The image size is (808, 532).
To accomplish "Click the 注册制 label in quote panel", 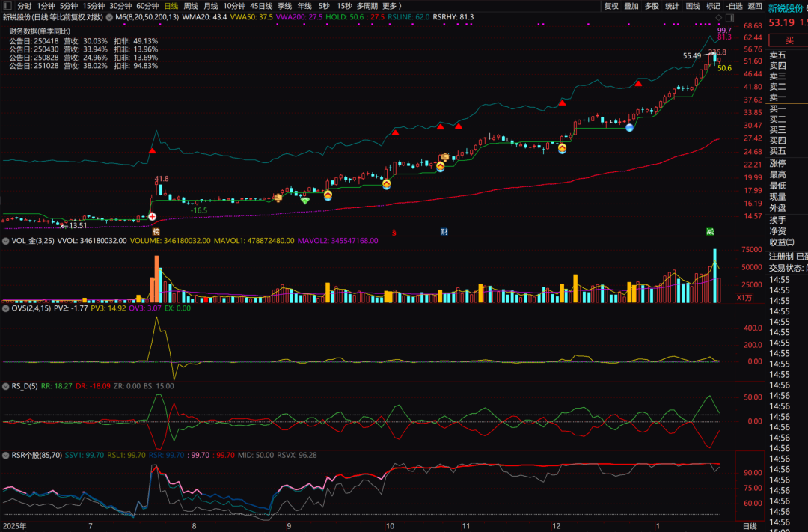I will click(781, 256).
